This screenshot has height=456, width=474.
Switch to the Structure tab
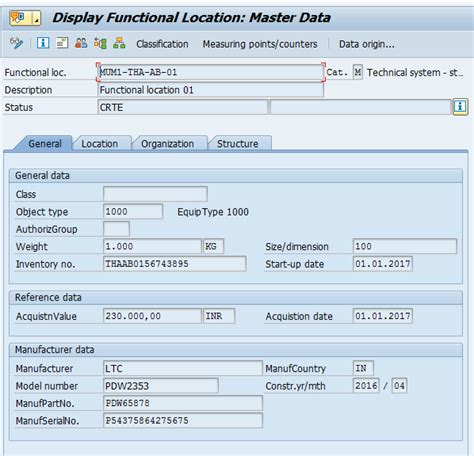(237, 144)
